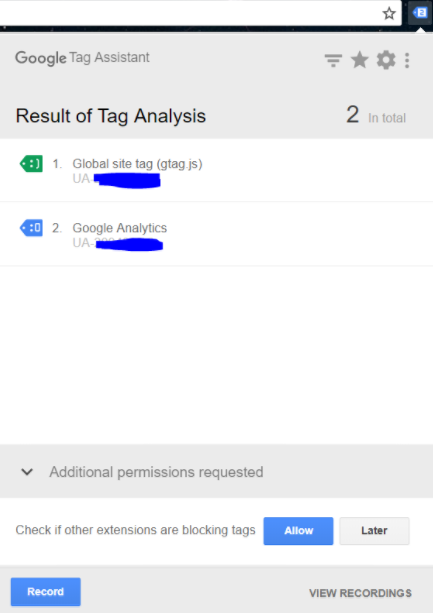The height and width of the screenshot is (613, 433).
Task: Open Tag Assistant settings gear
Action: pyautogui.click(x=386, y=60)
